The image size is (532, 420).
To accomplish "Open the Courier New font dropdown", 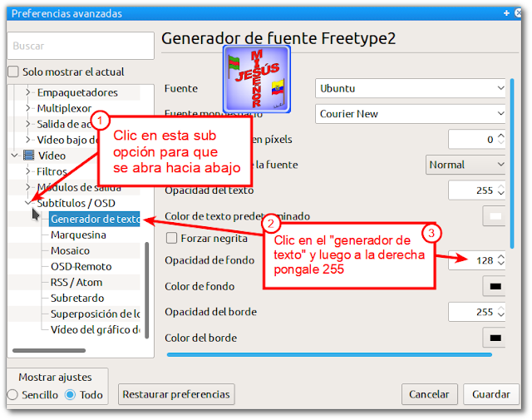I will coord(410,114).
